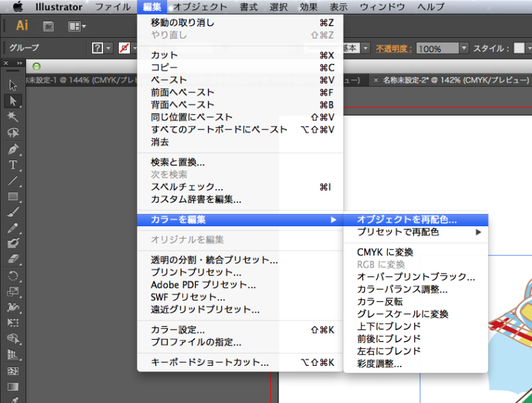The width and height of the screenshot is (532, 403).
Task: Expand the tools panel with double arrows
Action: (x=19, y=63)
